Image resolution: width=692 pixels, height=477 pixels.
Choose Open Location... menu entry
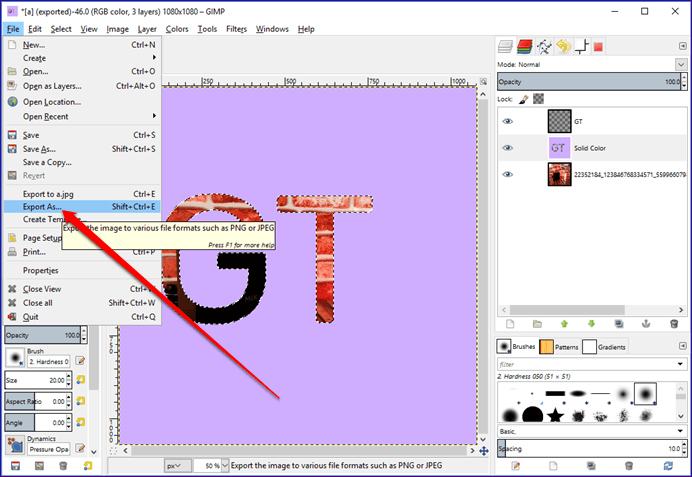(82, 102)
